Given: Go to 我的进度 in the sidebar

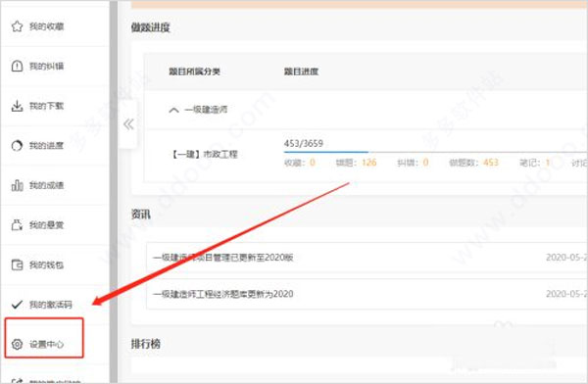Looking at the screenshot, I should 46,146.
